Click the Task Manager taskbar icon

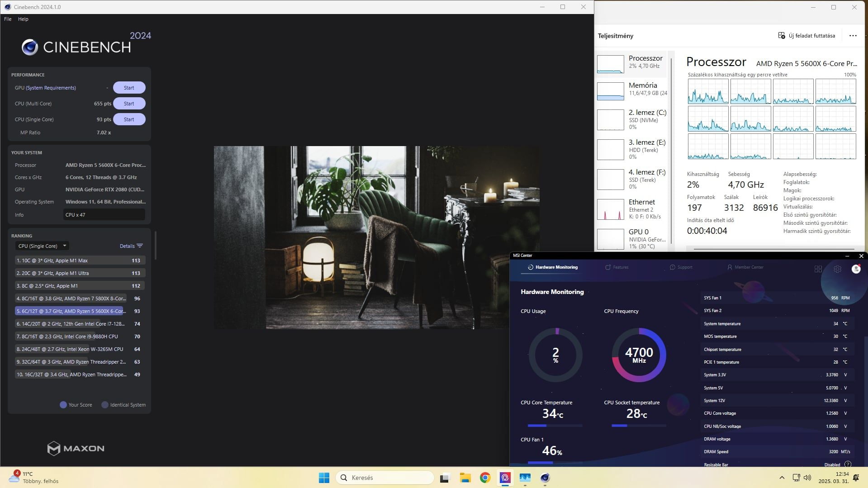tap(525, 478)
